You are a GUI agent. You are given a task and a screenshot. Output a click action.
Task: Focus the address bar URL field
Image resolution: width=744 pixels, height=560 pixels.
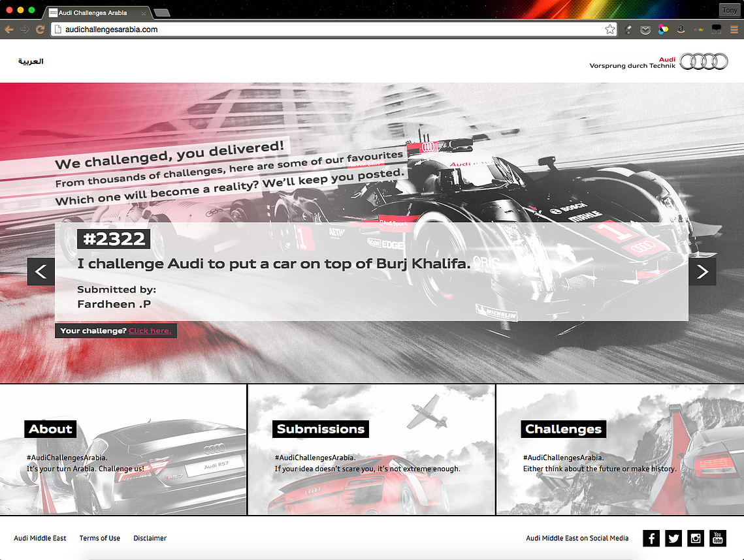334,29
